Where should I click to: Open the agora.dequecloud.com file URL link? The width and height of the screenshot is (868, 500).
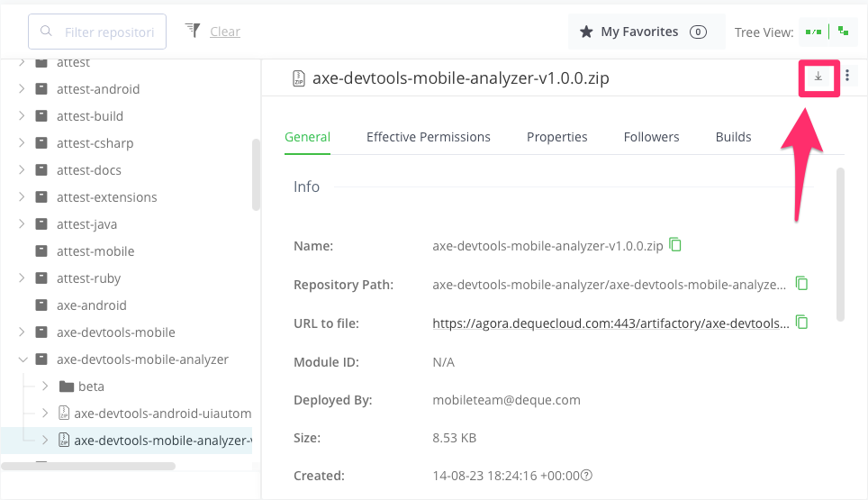coord(610,323)
